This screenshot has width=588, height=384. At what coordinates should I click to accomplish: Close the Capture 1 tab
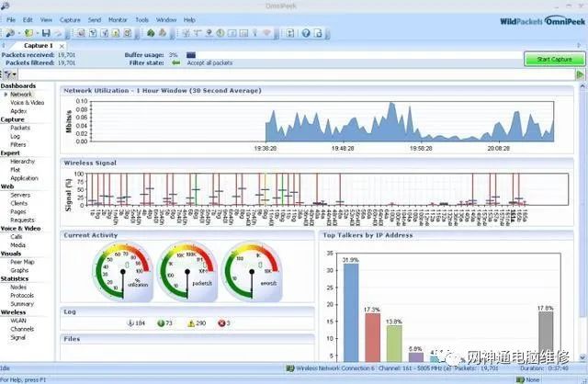click(62, 46)
